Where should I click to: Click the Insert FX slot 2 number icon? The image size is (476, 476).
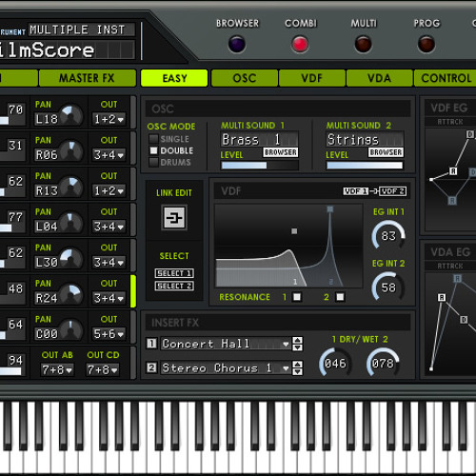click(151, 367)
